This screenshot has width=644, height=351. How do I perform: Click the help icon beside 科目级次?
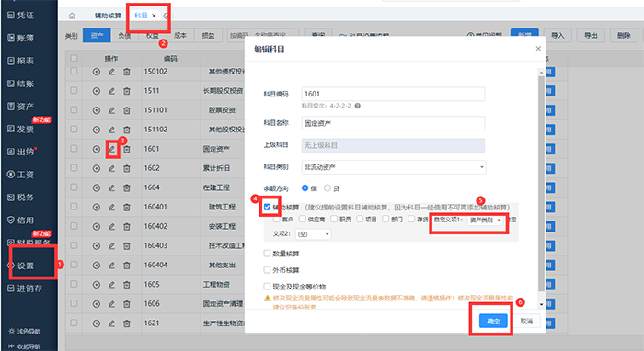[358, 106]
